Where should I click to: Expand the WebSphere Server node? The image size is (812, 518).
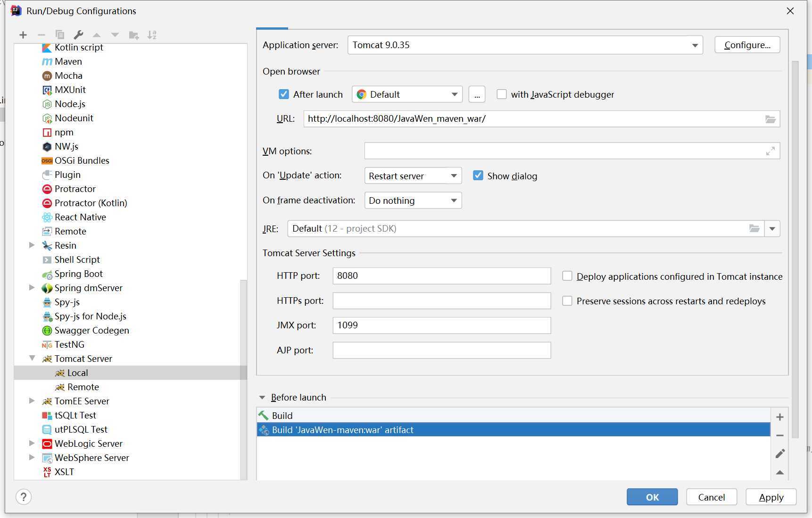pyautogui.click(x=32, y=457)
